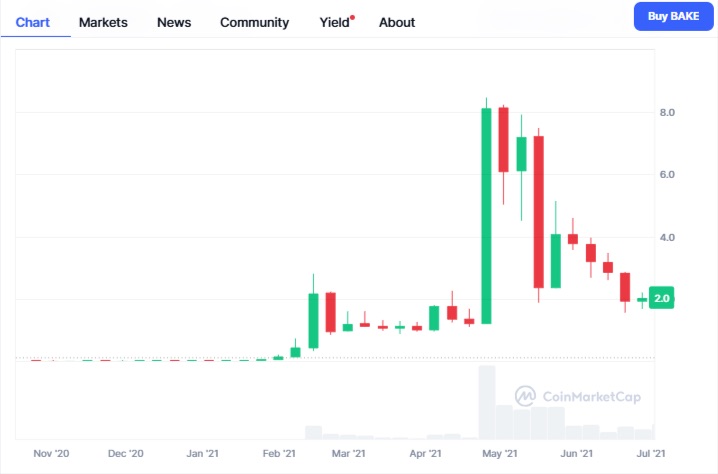Open the Markets tab
The image size is (718, 474).
click(103, 22)
